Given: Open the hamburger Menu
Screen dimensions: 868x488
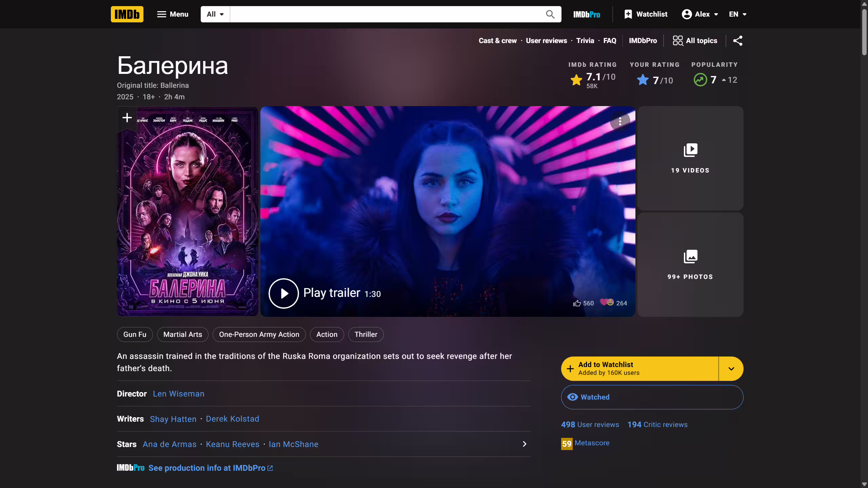Looking at the screenshot, I should pyautogui.click(x=173, y=14).
